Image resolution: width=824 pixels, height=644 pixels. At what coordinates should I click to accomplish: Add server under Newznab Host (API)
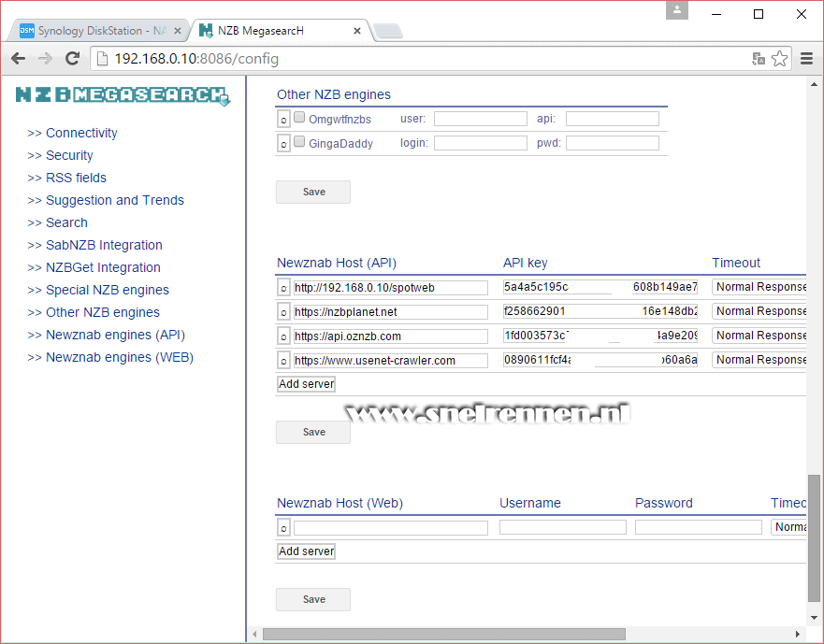307,384
